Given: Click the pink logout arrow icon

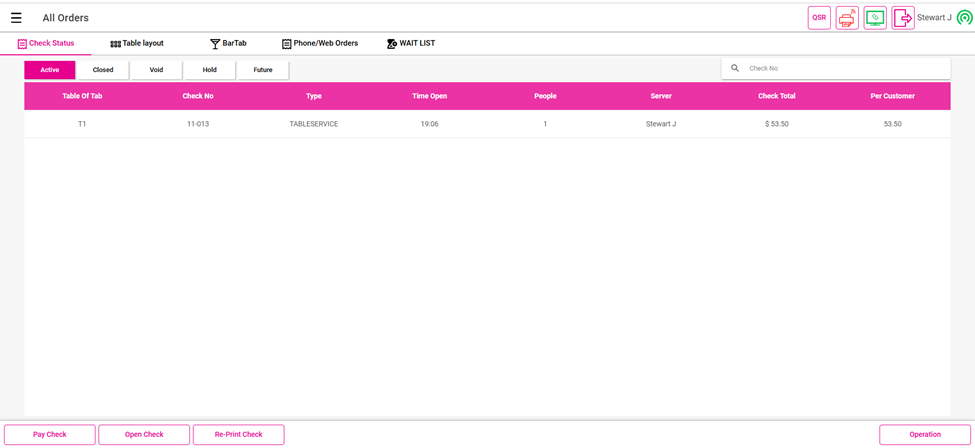Looking at the screenshot, I should pyautogui.click(x=903, y=18).
